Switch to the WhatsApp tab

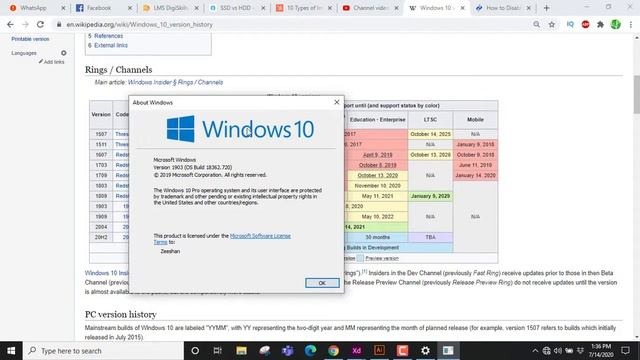[x=33, y=8]
